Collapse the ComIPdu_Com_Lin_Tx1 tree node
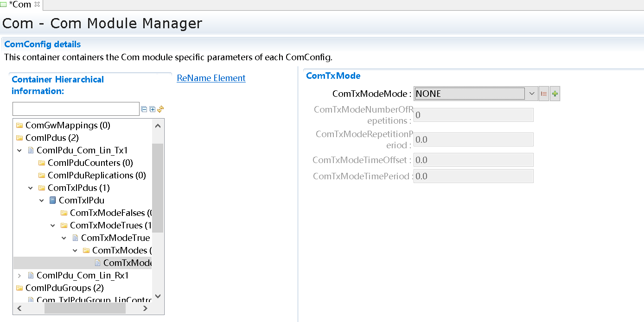The image size is (644, 322). 19,151
